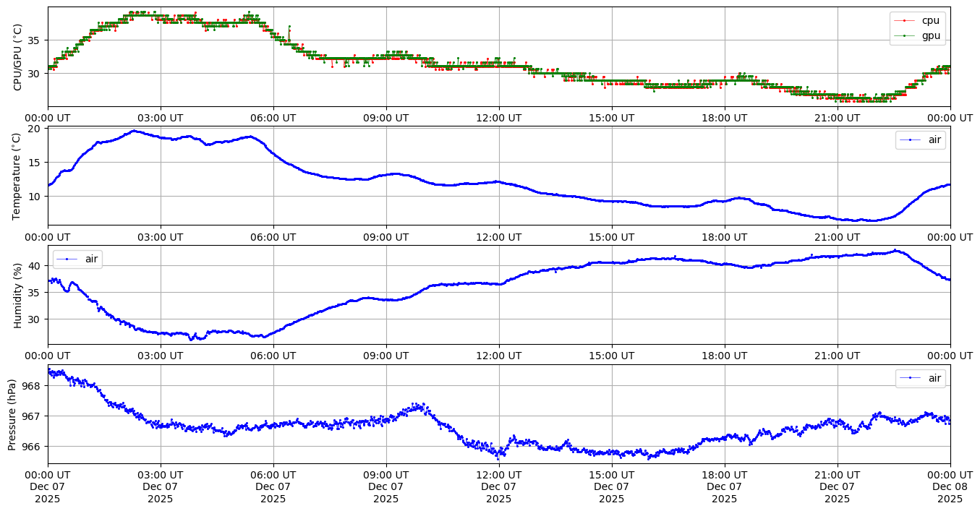Screen dimensions: 980x511
Task: Click 18:00 UT tick under Humidity chart
Action: (x=724, y=356)
